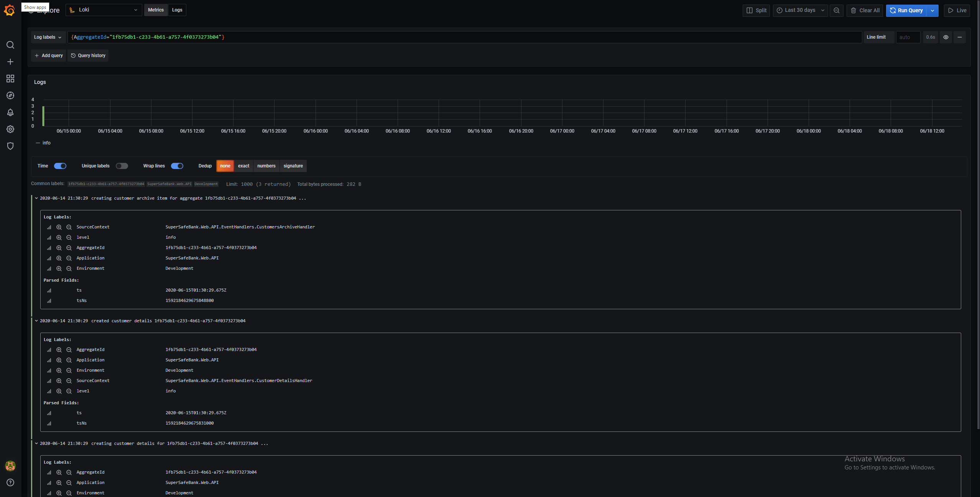Open Server Admin shield icon
Viewport: 980px width, 497px height.
click(10, 146)
